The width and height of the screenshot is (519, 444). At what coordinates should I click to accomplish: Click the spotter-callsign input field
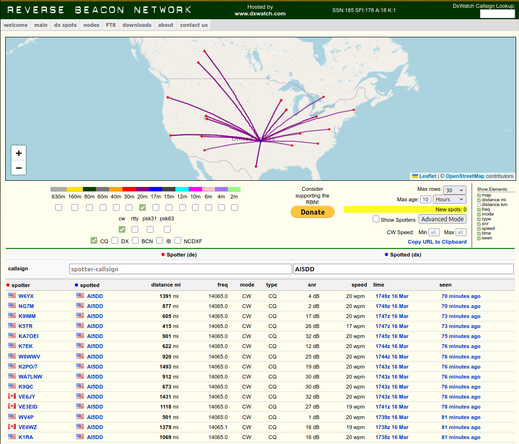pyautogui.click(x=180, y=269)
